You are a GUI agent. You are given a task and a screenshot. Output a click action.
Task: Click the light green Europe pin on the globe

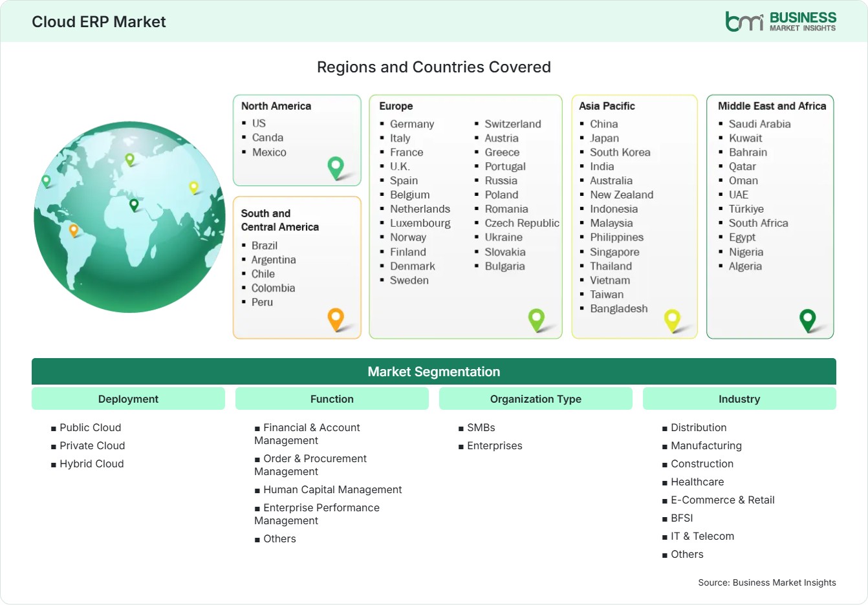point(129,159)
